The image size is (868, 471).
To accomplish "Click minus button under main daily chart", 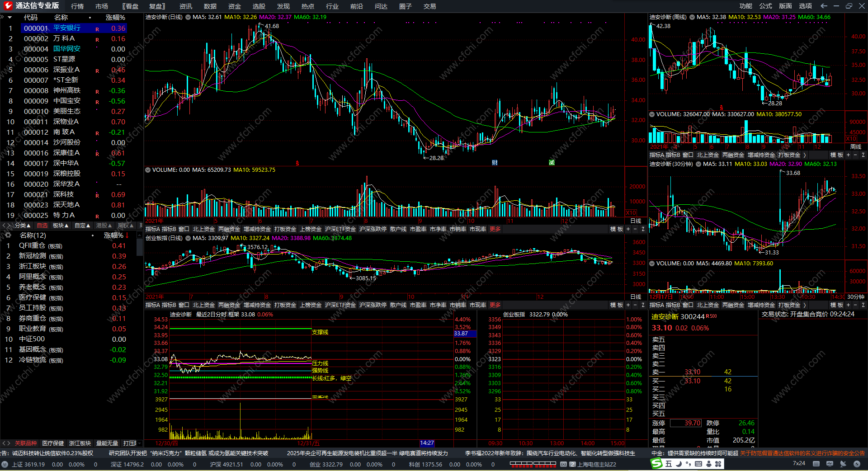I will tap(635, 229).
